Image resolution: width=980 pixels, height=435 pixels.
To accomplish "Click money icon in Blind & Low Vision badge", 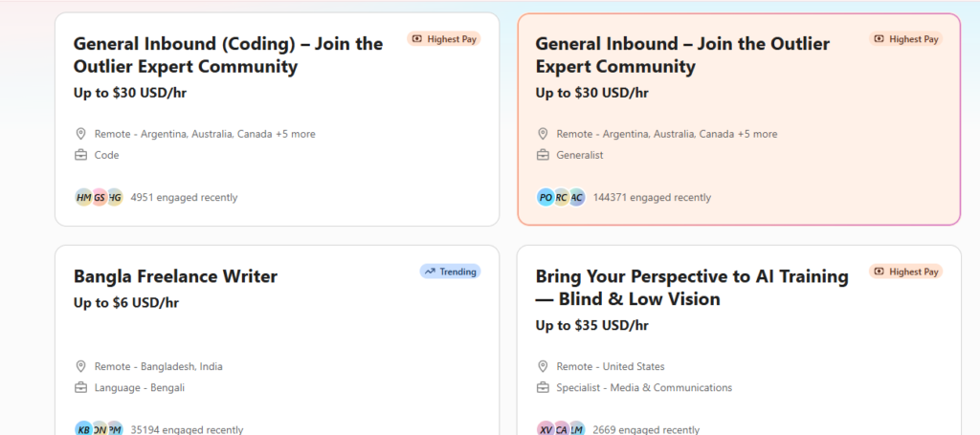I will pos(879,272).
